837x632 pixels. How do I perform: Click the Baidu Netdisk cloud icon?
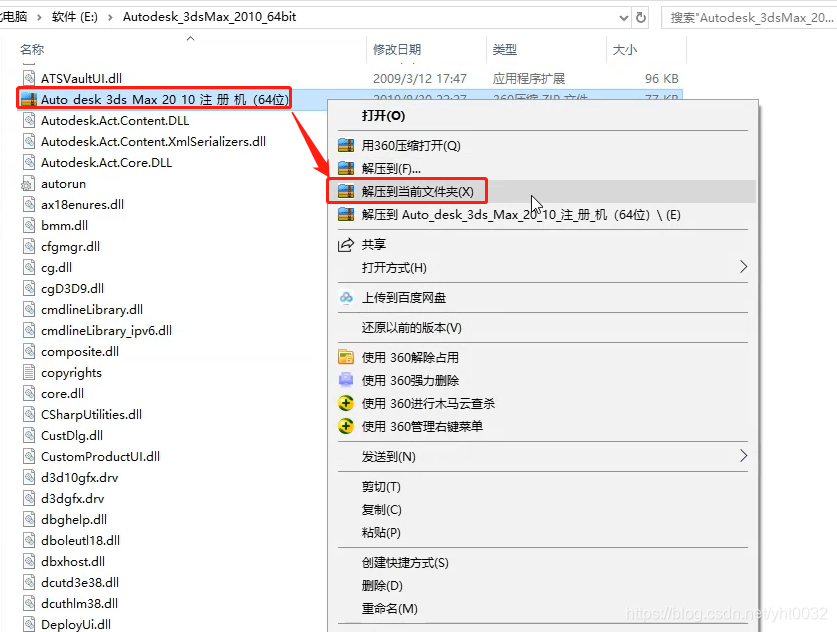point(346,297)
